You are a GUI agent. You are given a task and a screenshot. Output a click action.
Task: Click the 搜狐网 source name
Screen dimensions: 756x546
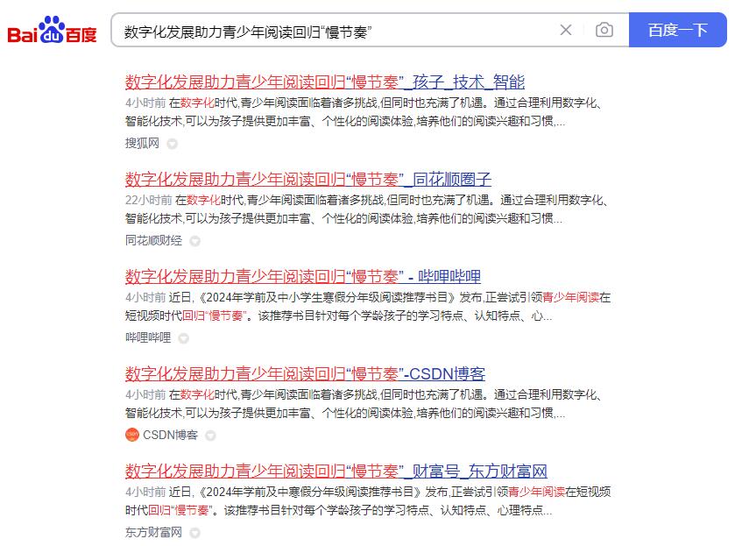(x=142, y=143)
